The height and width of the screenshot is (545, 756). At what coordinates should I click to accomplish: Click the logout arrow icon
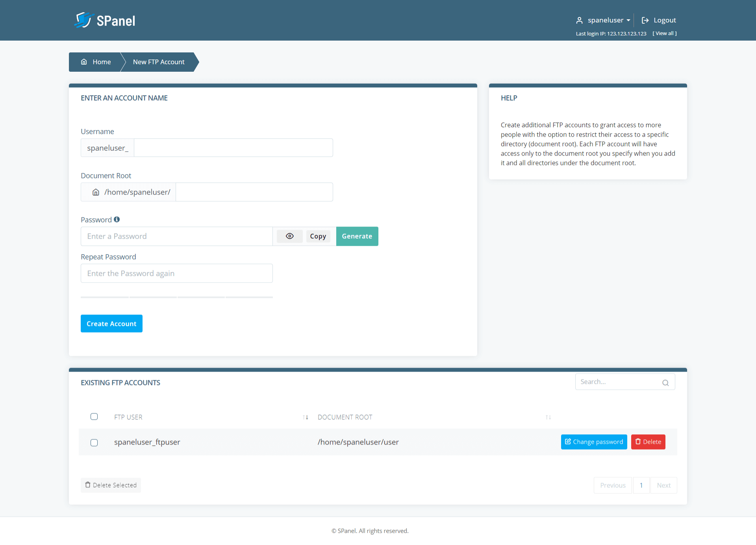[645, 20]
